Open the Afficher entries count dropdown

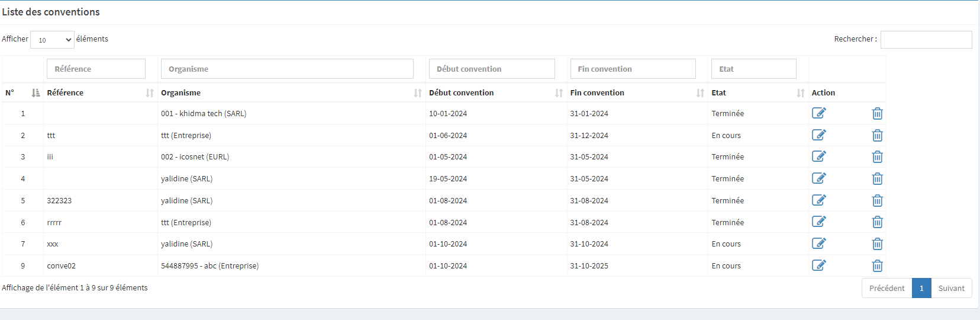pyautogui.click(x=52, y=40)
